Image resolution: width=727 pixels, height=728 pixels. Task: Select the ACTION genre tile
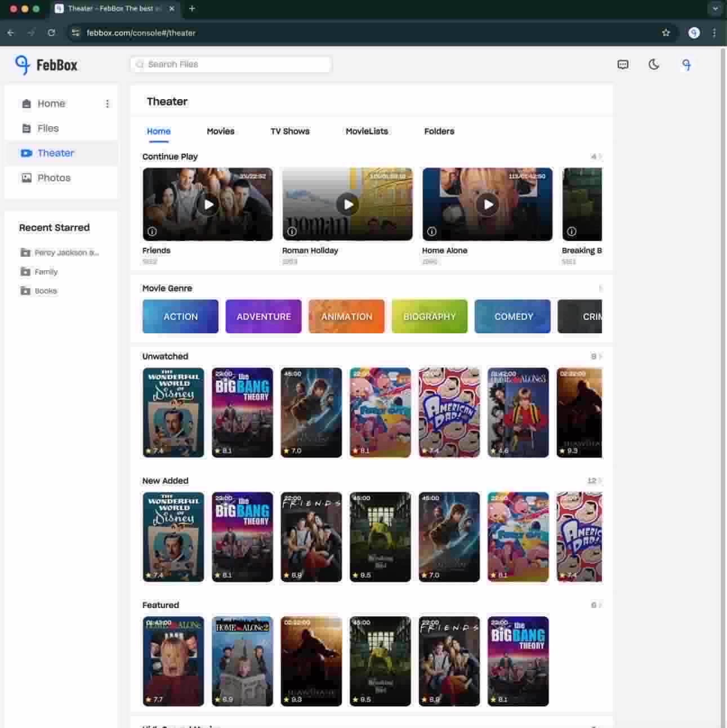click(180, 316)
